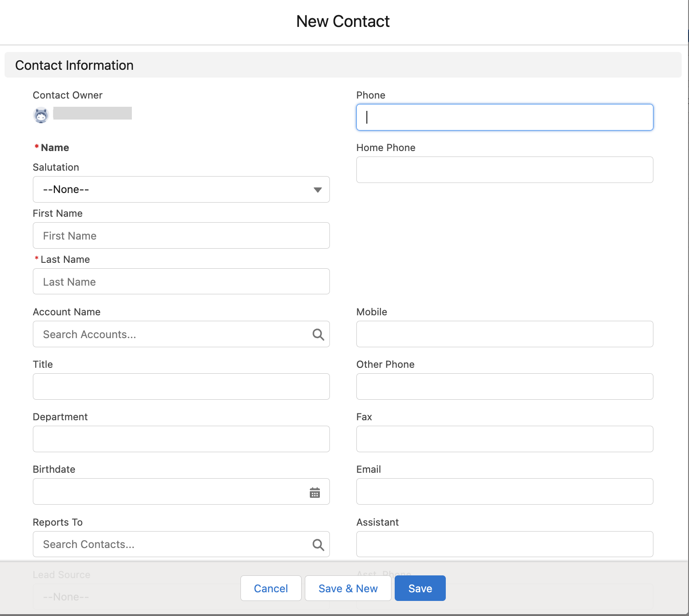This screenshot has width=689, height=616.
Task: Click the New Contact dialog title
Action: tap(343, 21)
